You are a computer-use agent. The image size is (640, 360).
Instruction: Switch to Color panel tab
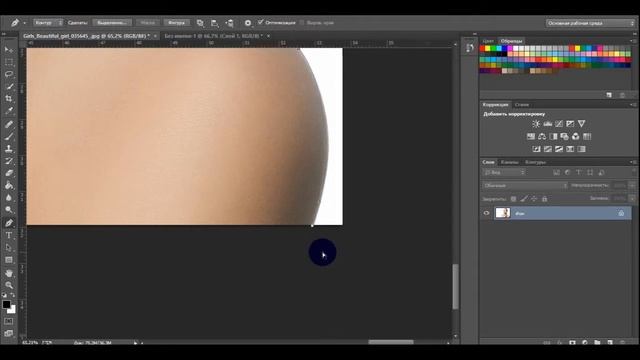(x=488, y=41)
